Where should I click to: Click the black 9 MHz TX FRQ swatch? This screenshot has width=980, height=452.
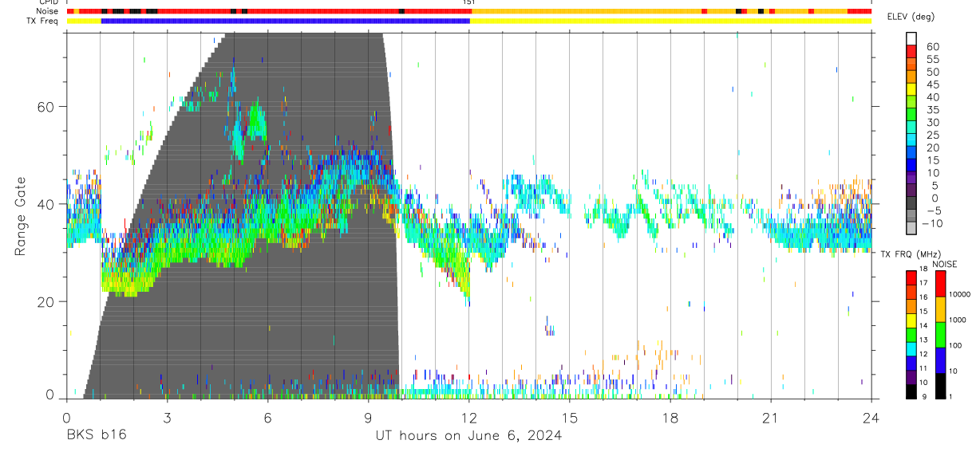click(911, 392)
